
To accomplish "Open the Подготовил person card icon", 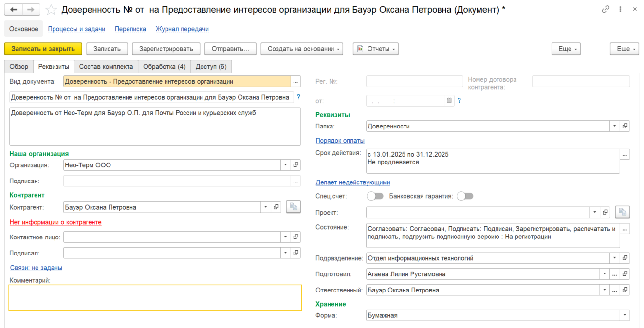I will [625, 274].
